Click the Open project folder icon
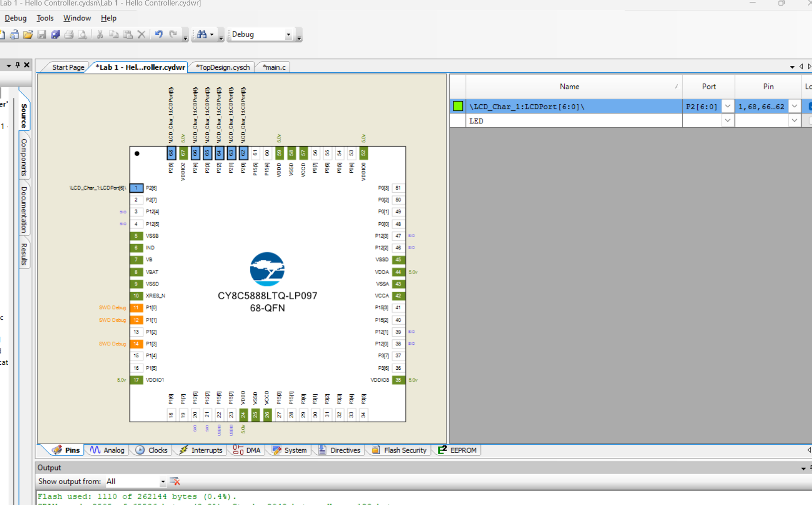Image resolution: width=812 pixels, height=505 pixels. [x=28, y=34]
